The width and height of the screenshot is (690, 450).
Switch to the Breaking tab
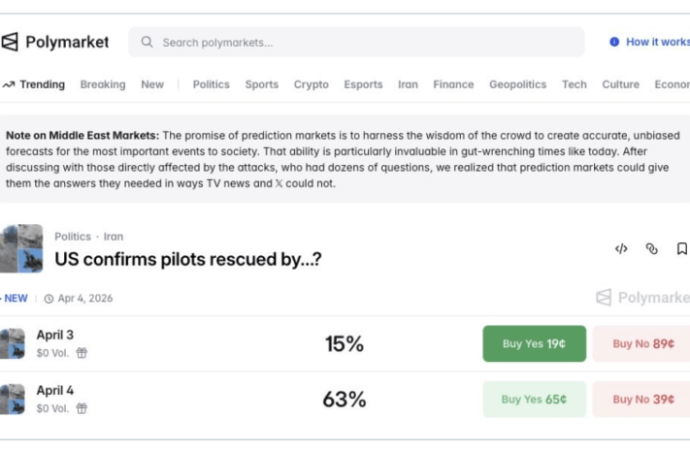tap(103, 85)
